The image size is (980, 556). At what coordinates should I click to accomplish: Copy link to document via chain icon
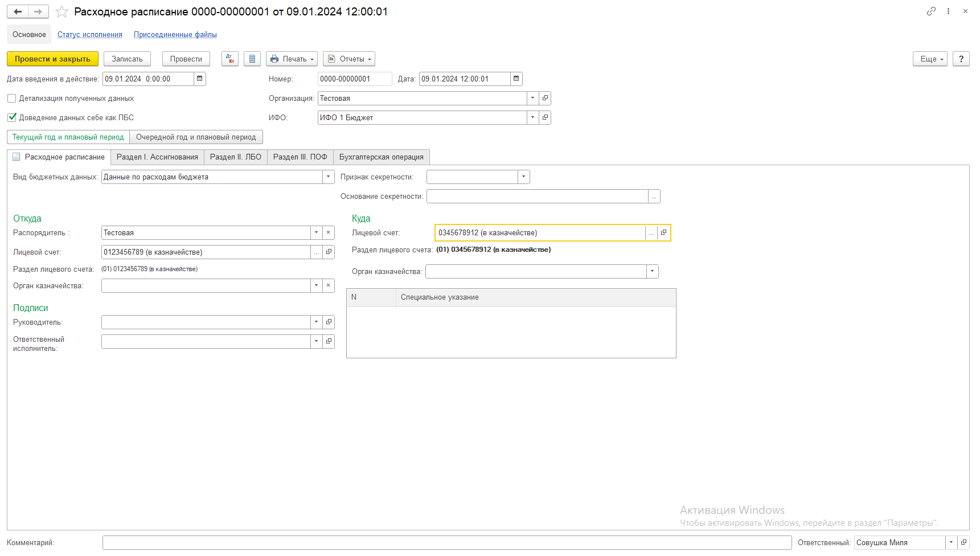click(x=931, y=11)
